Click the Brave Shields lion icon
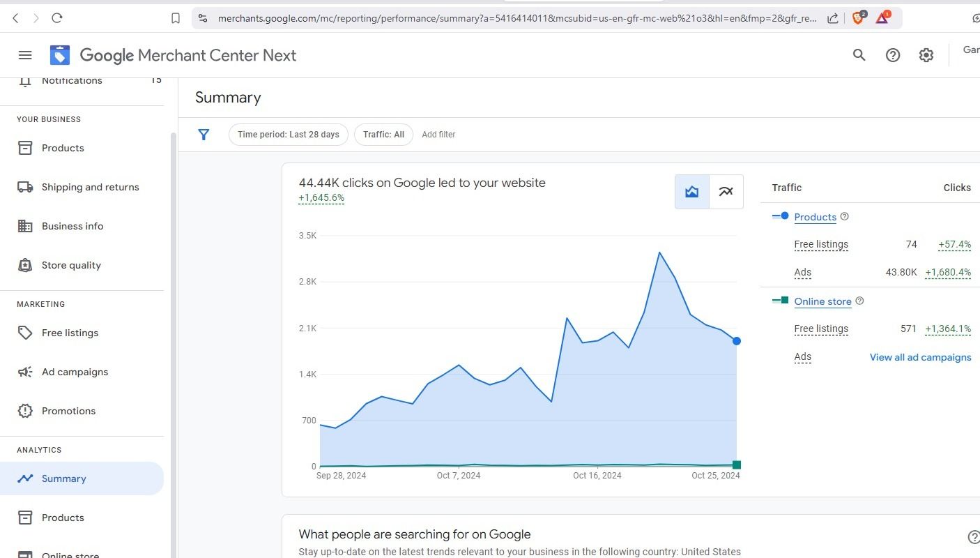The height and width of the screenshot is (558, 980). (858, 18)
